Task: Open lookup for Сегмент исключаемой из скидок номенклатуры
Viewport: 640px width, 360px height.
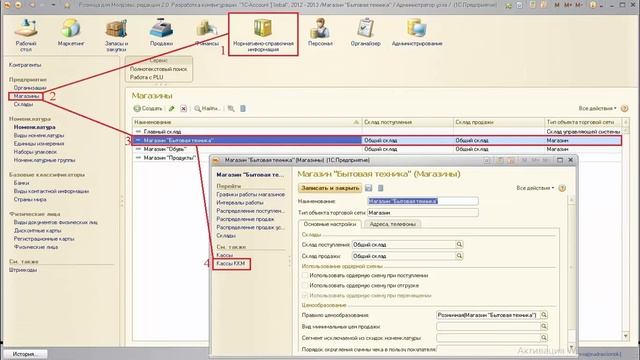Action: pos(544,338)
